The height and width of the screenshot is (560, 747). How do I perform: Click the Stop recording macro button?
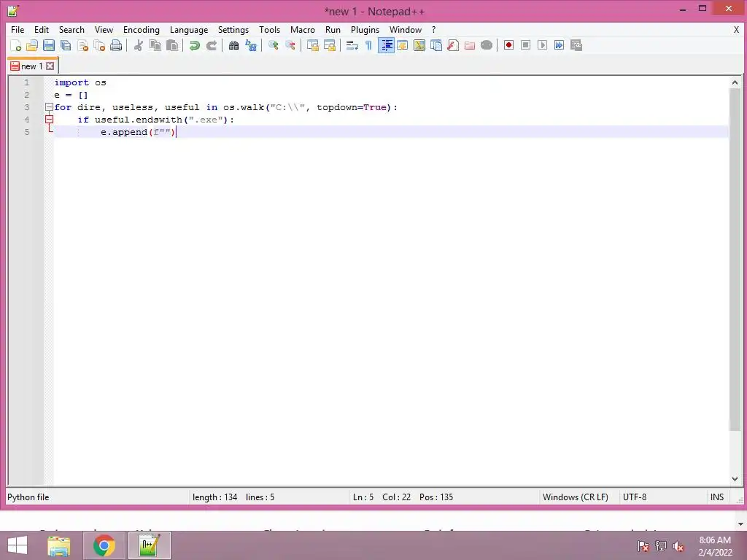[525, 45]
